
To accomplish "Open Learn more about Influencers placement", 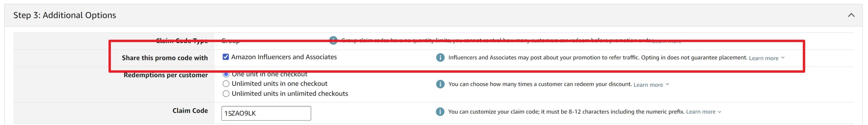I will (x=764, y=58).
